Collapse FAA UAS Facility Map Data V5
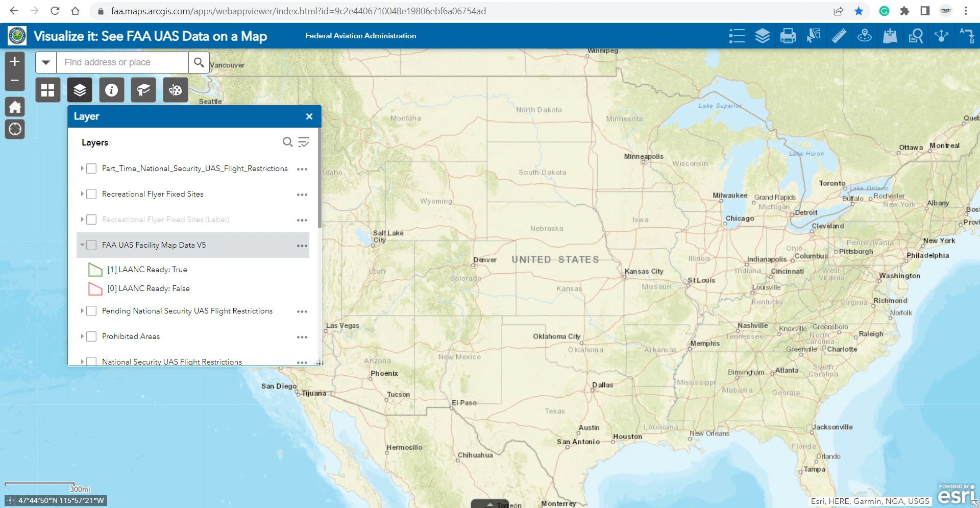This screenshot has height=508, width=980. click(82, 245)
